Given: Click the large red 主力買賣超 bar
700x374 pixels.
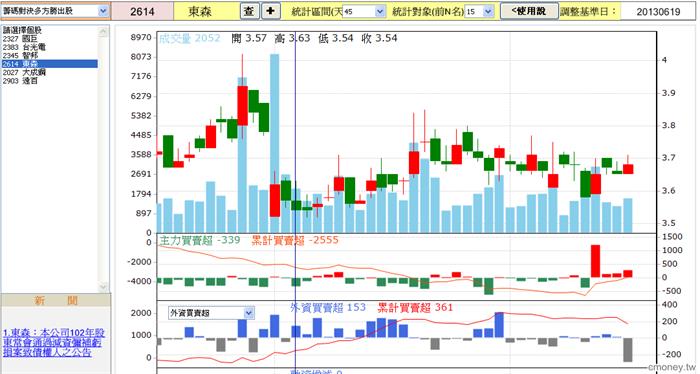Looking at the screenshot, I should click(x=596, y=261).
